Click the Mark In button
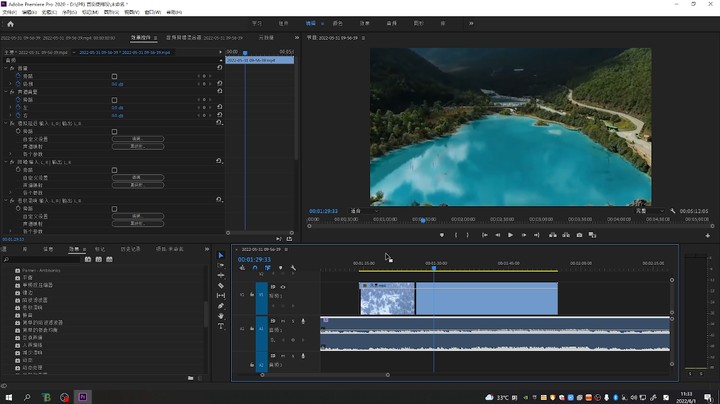This screenshot has height=404, width=720. coord(456,235)
